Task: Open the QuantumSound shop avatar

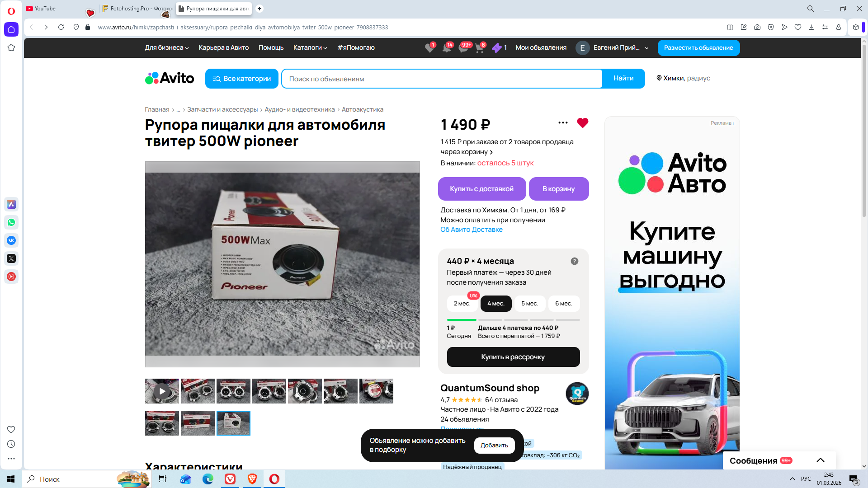Action: (577, 394)
